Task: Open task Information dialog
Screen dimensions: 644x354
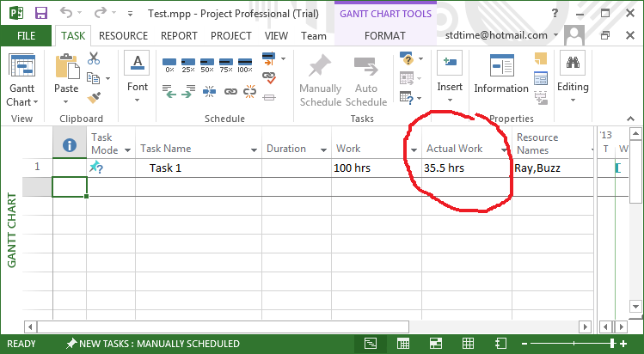Action: (x=501, y=74)
